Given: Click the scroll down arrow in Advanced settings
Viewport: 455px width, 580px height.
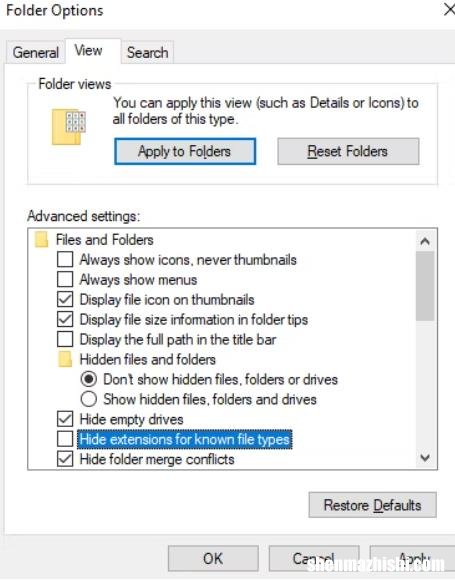Looking at the screenshot, I should point(425,458).
